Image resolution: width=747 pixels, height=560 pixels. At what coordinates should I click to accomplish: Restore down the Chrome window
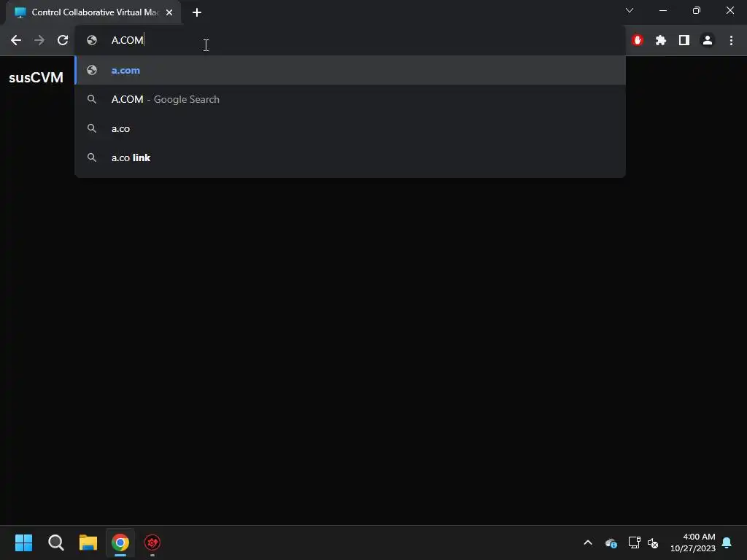tap(697, 10)
